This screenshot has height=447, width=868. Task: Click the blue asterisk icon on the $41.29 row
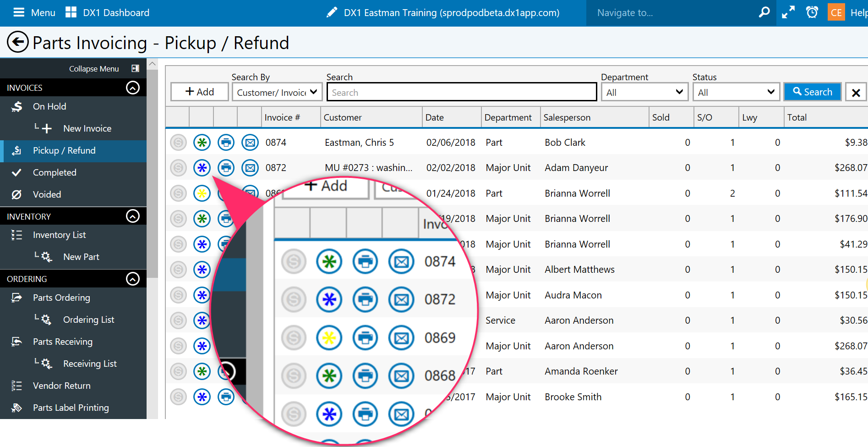click(x=202, y=244)
